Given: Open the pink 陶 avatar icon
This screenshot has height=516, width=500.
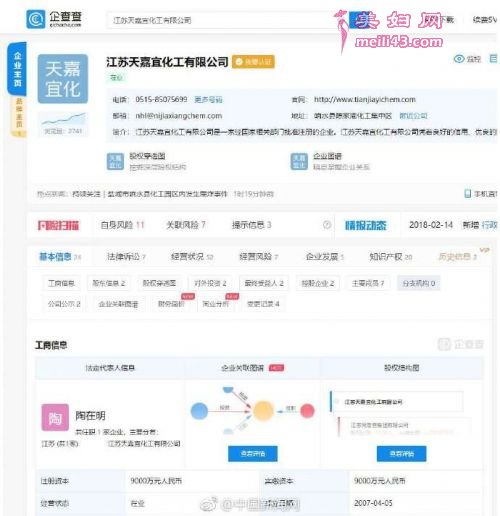Looking at the screenshot, I should (x=55, y=417).
